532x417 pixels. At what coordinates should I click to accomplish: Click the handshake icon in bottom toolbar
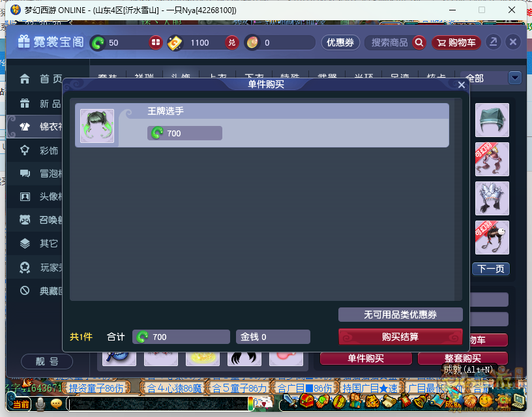coord(470,401)
